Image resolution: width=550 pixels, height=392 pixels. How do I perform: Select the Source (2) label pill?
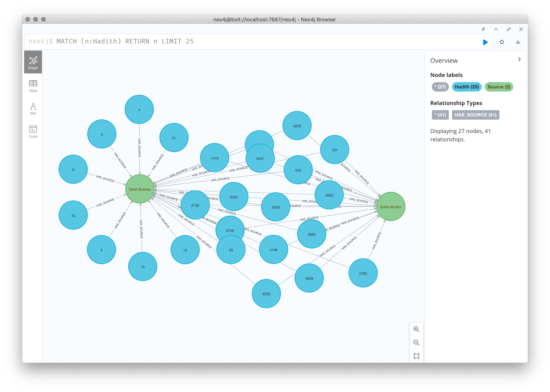click(x=499, y=87)
